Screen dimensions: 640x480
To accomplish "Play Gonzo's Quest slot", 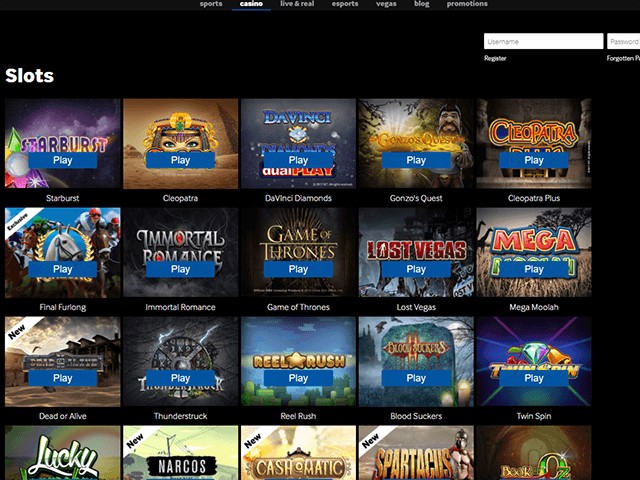I will [416, 160].
